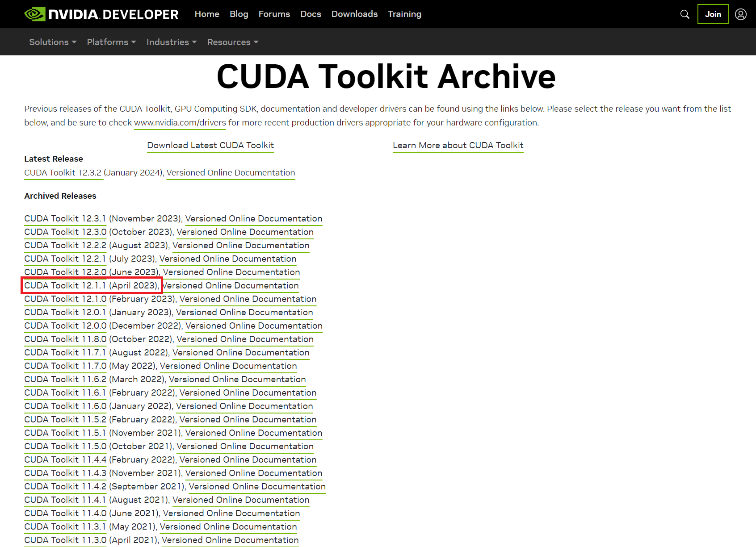Open Docs in top navigation
756x547 pixels.
[x=311, y=14]
